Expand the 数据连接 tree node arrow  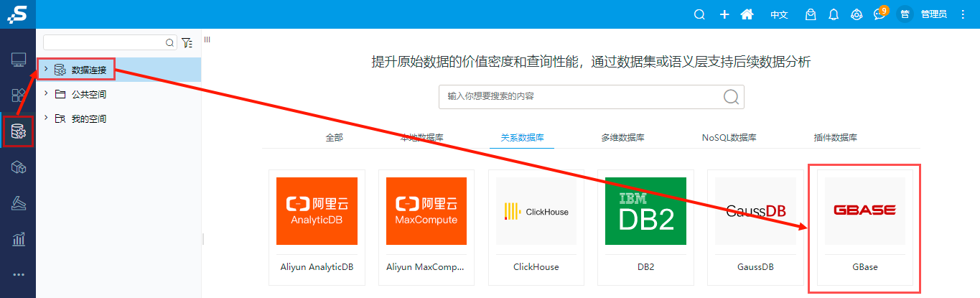click(x=46, y=69)
